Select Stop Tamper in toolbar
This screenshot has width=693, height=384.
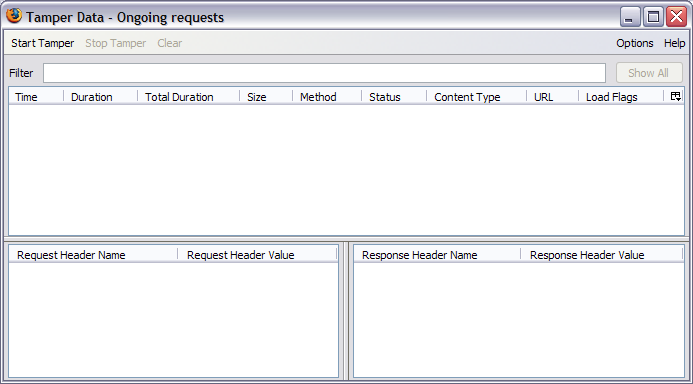(115, 43)
